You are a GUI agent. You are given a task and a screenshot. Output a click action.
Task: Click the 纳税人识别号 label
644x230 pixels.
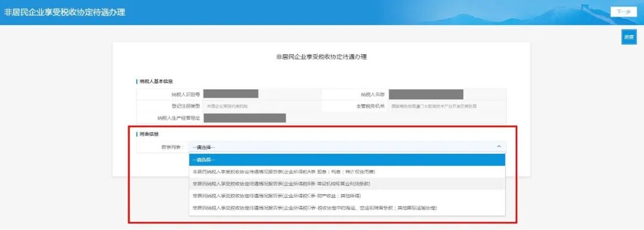(x=185, y=94)
